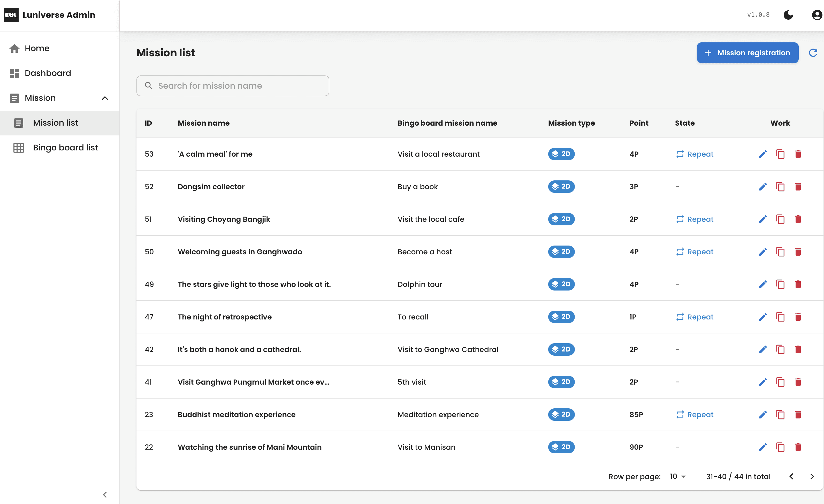
Task: Edit the Buddhist meditation experience mission
Action: [x=762, y=415]
